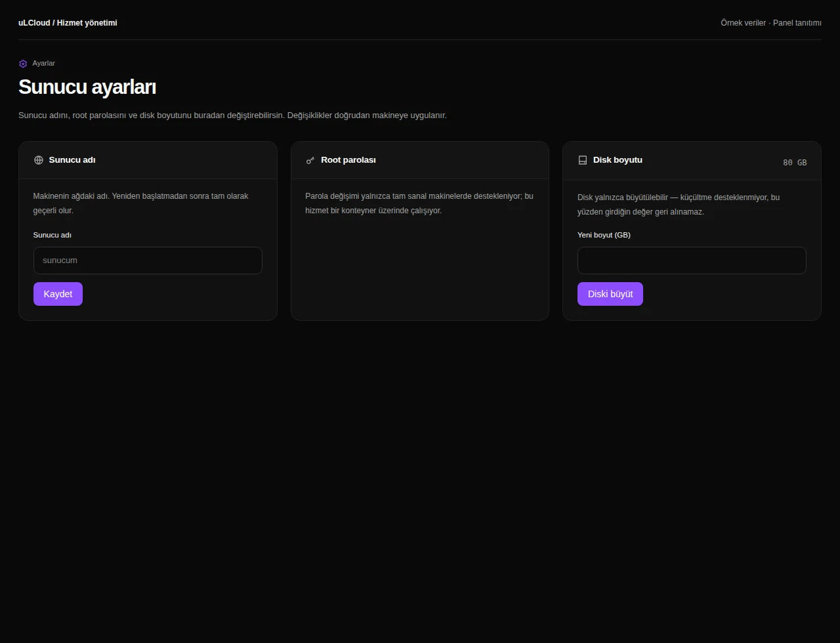The height and width of the screenshot is (643, 840).
Task: Click the 'Parola değişimi yalnızca tam sanal' notice text
Action: click(x=419, y=203)
